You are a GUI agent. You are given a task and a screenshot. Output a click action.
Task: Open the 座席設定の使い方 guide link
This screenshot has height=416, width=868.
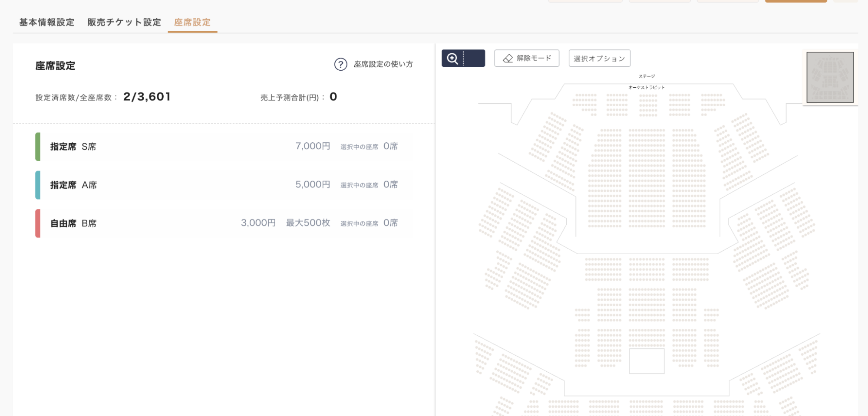tap(383, 64)
